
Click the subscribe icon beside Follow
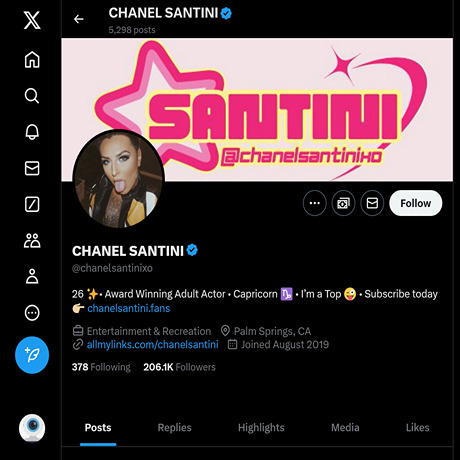click(x=343, y=203)
